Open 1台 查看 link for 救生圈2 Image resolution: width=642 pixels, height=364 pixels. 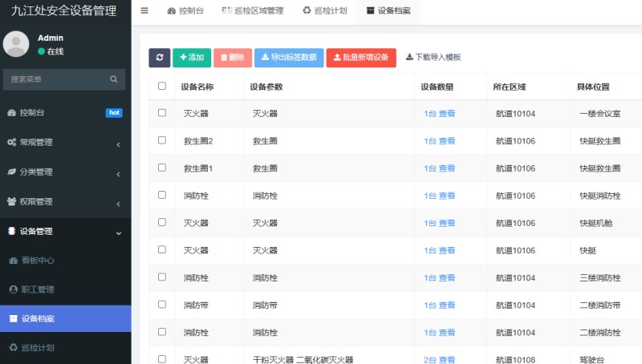pos(439,141)
